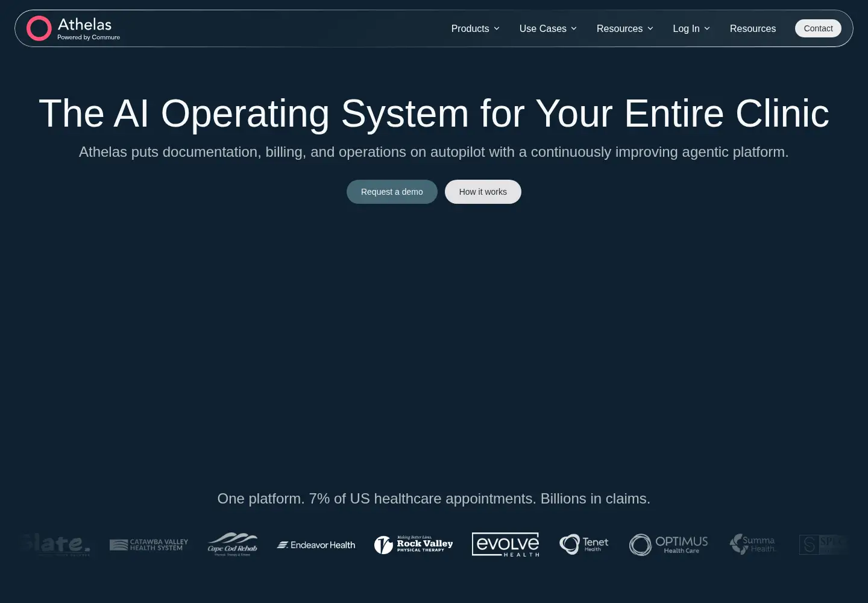Image resolution: width=868 pixels, height=603 pixels.
Task: Click the Rock Valley Physical Therapy logo
Action: pos(414,545)
